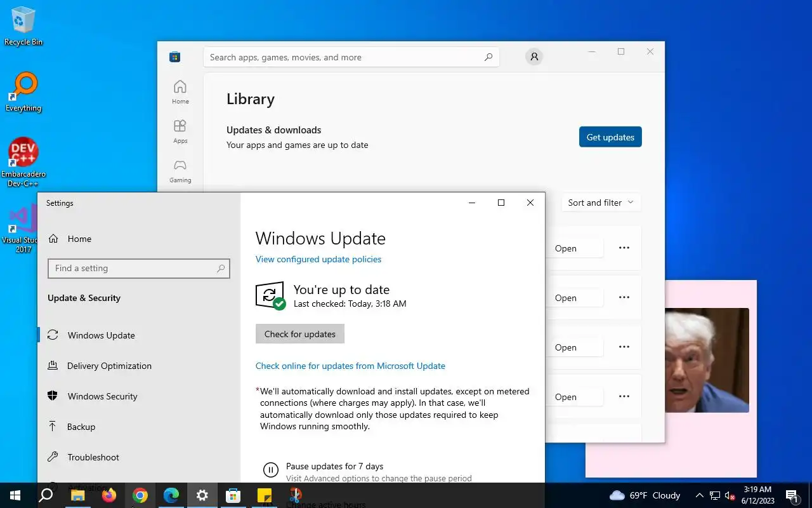Click the Find a setting search field
Image resolution: width=812 pixels, height=508 pixels.
138,269
